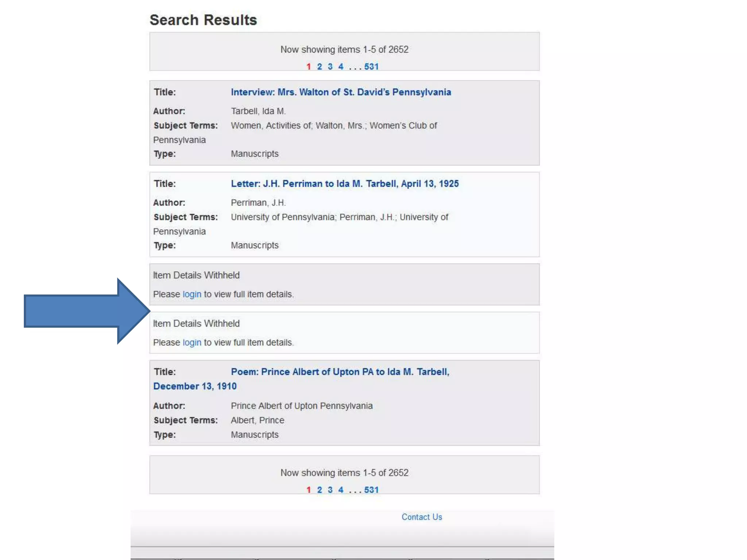This screenshot has width=747, height=560.
Task: Click December 13, 1910 title continuation link
Action: 195,386
